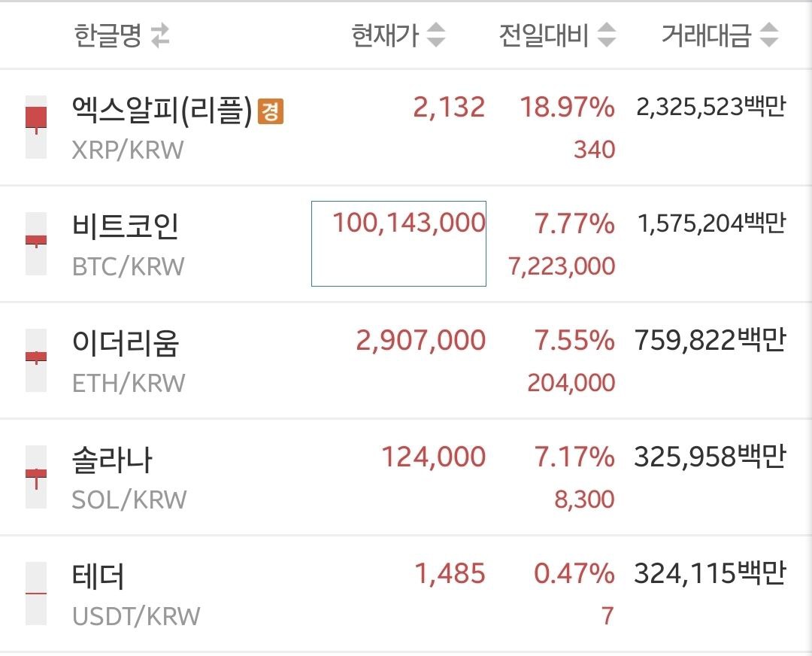Click the orange 경 warning badge on XRP
Image resolution: width=812 pixels, height=656 pixels.
pos(271,112)
